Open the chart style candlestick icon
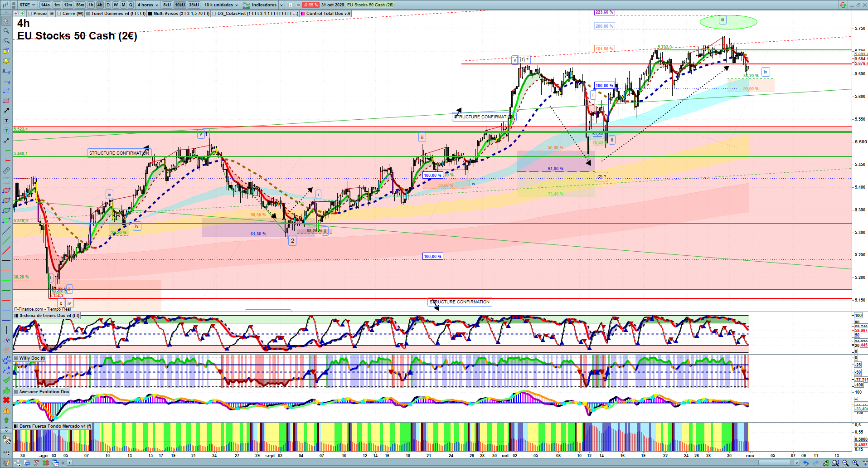 (x=5, y=5)
